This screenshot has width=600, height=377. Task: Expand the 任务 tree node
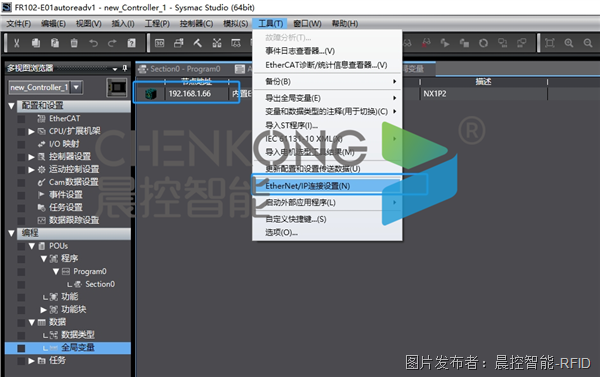(31, 361)
